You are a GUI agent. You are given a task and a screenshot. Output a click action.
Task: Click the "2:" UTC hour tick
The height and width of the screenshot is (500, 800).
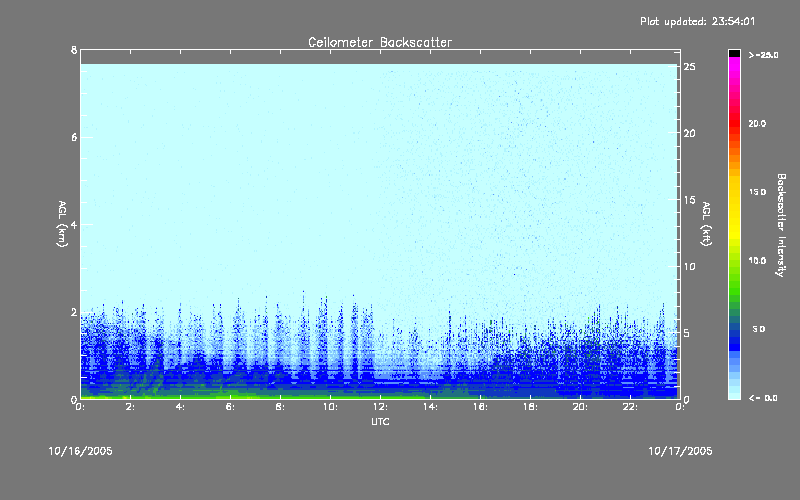(x=131, y=407)
